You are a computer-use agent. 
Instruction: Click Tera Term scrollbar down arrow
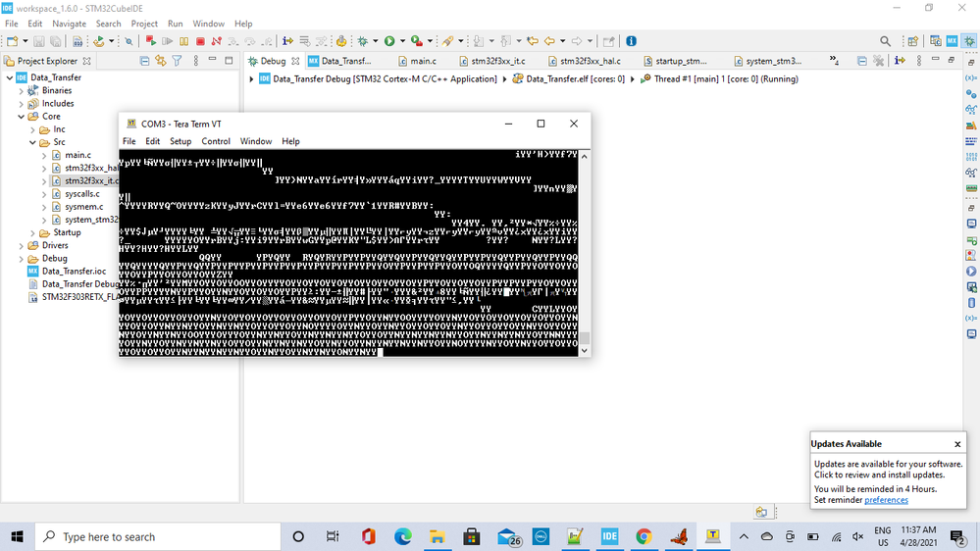coord(585,350)
